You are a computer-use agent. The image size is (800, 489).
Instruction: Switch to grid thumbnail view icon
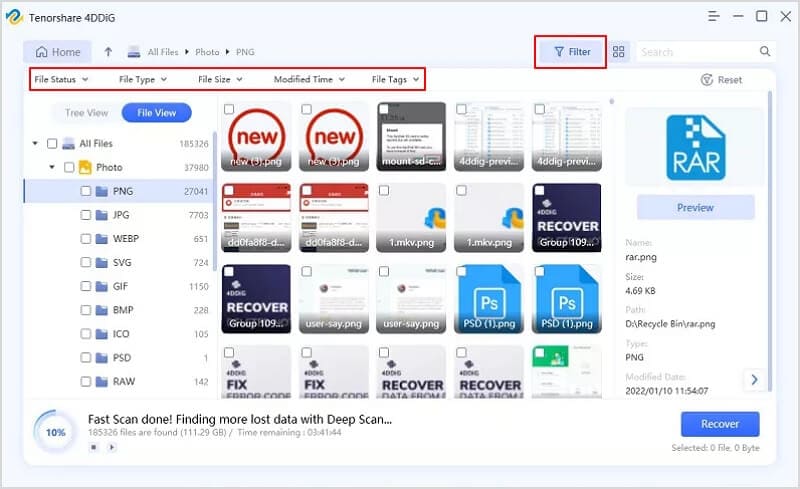coord(618,52)
